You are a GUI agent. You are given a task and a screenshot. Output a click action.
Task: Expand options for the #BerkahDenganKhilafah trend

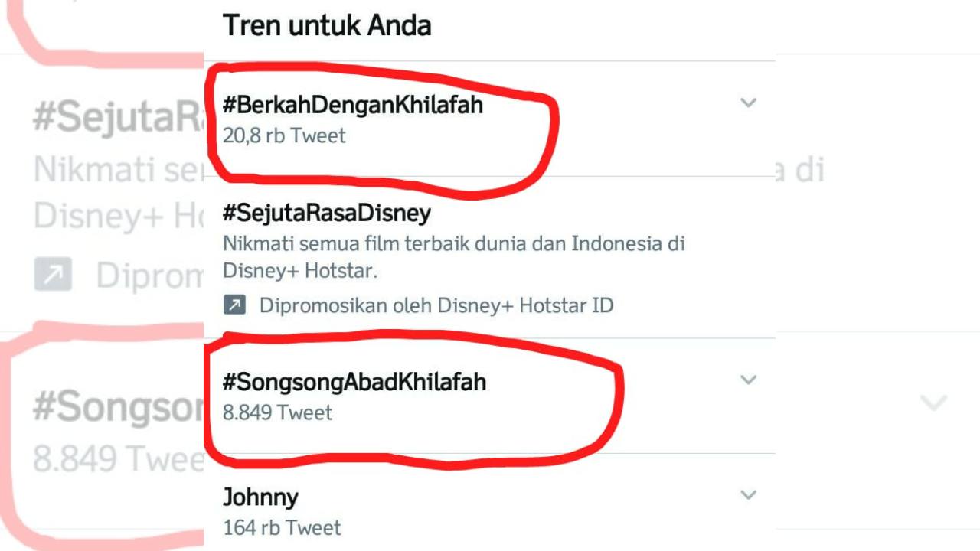[x=748, y=103]
